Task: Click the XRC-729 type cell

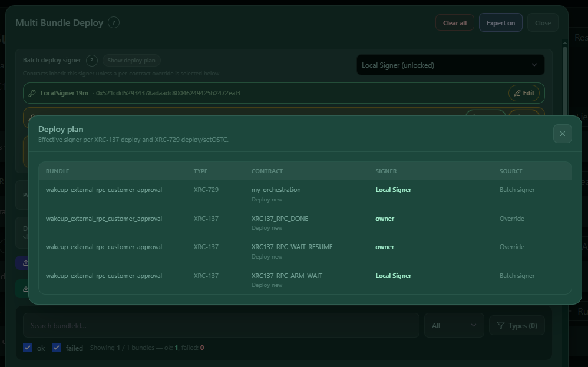Action: pos(206,190)
